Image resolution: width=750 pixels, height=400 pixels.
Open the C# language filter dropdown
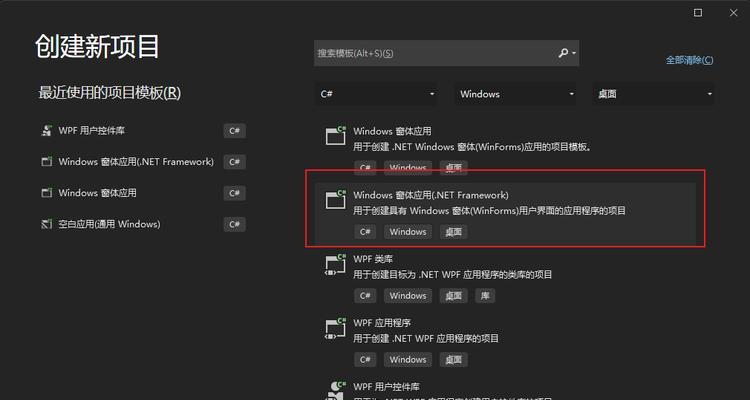[x=376, y=94]
